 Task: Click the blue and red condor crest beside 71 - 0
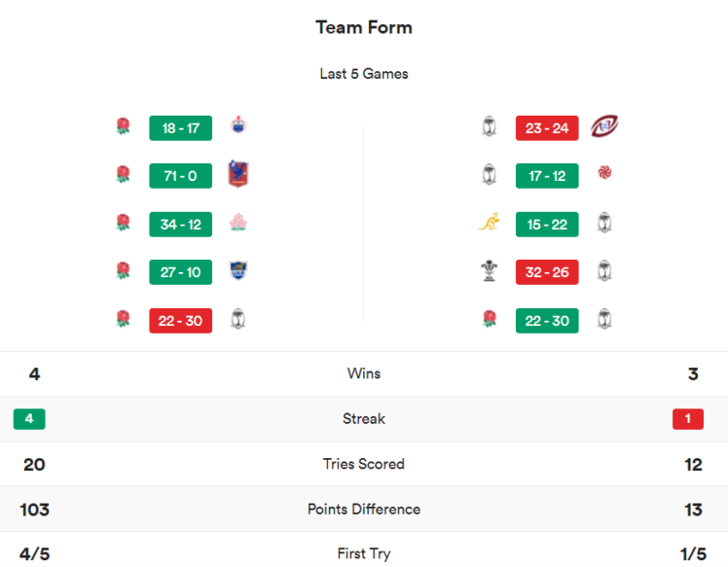[238, 175]
